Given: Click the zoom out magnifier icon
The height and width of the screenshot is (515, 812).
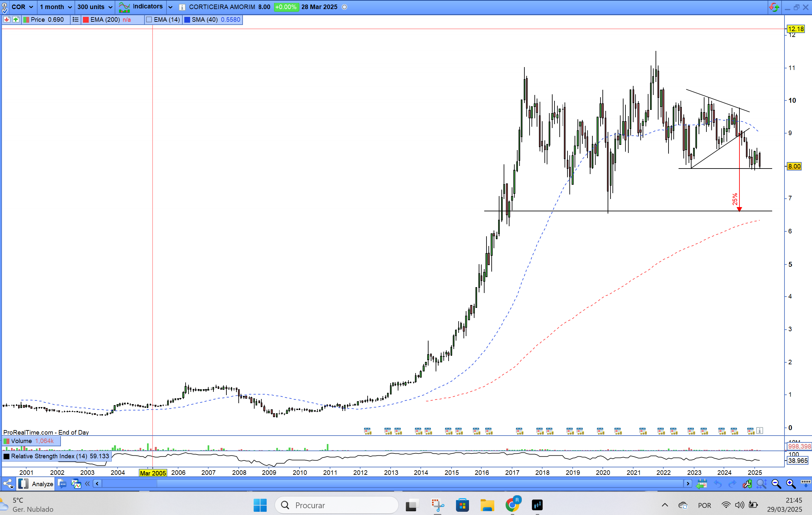Looking at the screenshot, I should pos(776,484).
